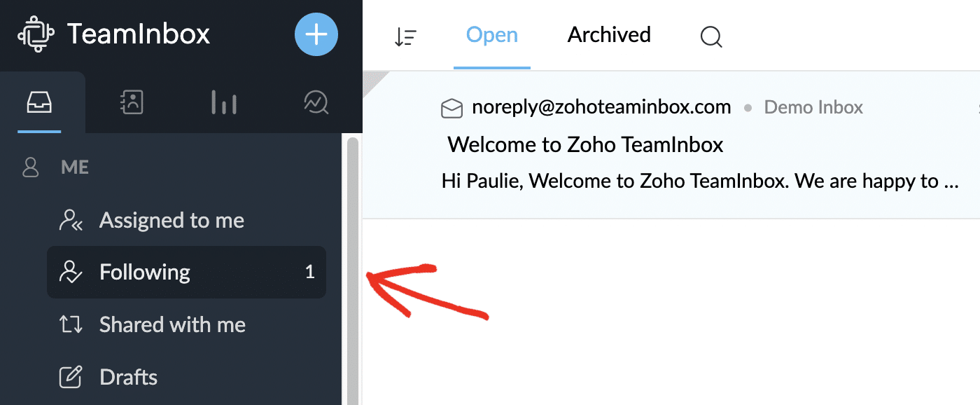The width and height of the screenshot is (980, 405).
Task: Click the blue plus compose button
Action: pyautogui.click(x=316, y=34)
